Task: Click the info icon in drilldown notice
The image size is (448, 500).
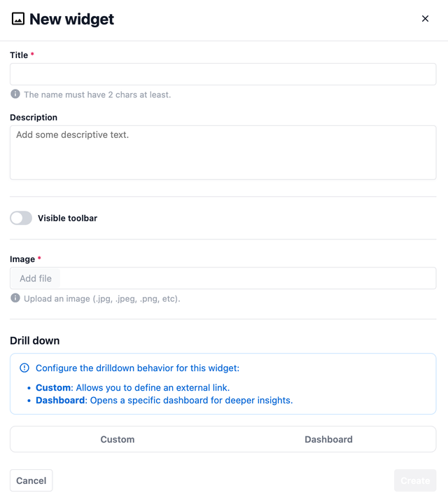Action: [24, 368]
